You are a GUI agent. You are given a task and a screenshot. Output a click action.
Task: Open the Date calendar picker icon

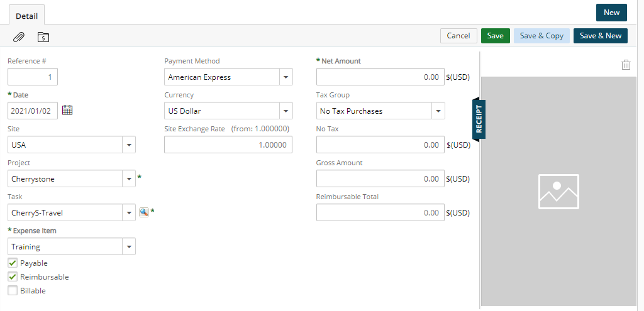(67, 110)
